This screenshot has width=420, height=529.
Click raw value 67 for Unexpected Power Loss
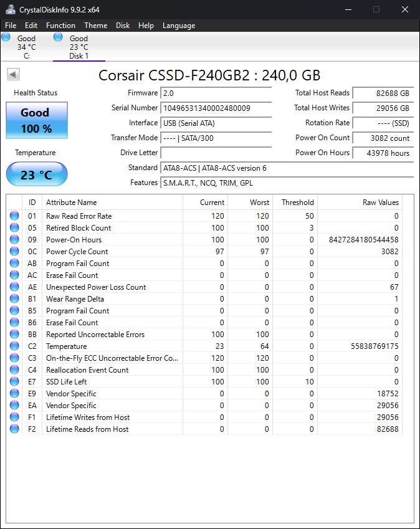pyautogui.click(x=394, y=287)
